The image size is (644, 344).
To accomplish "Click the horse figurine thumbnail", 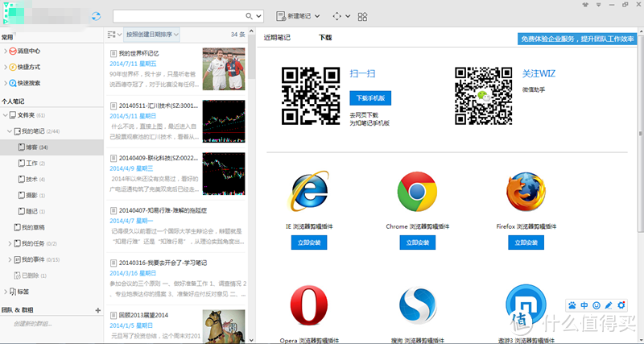I will click(x=224, y=326).
